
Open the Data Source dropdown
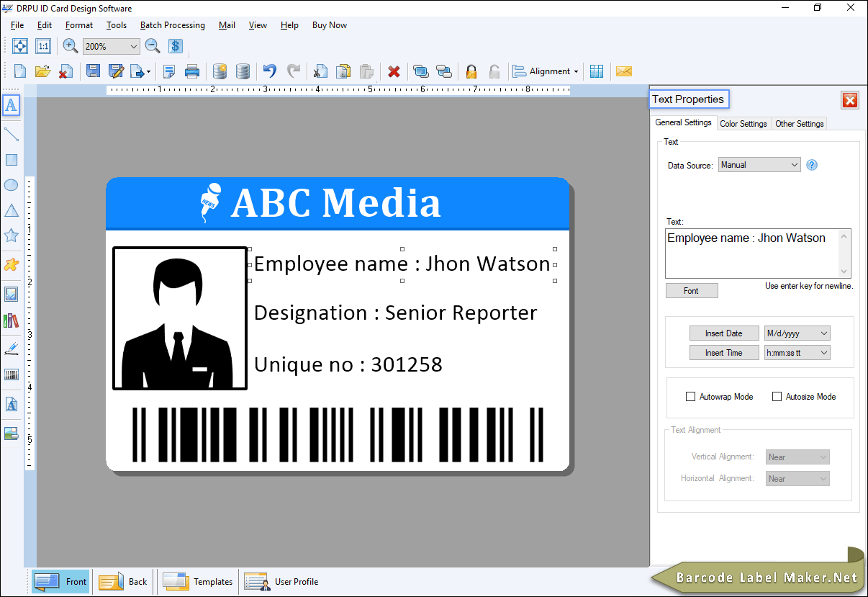[x=759, y=165]
